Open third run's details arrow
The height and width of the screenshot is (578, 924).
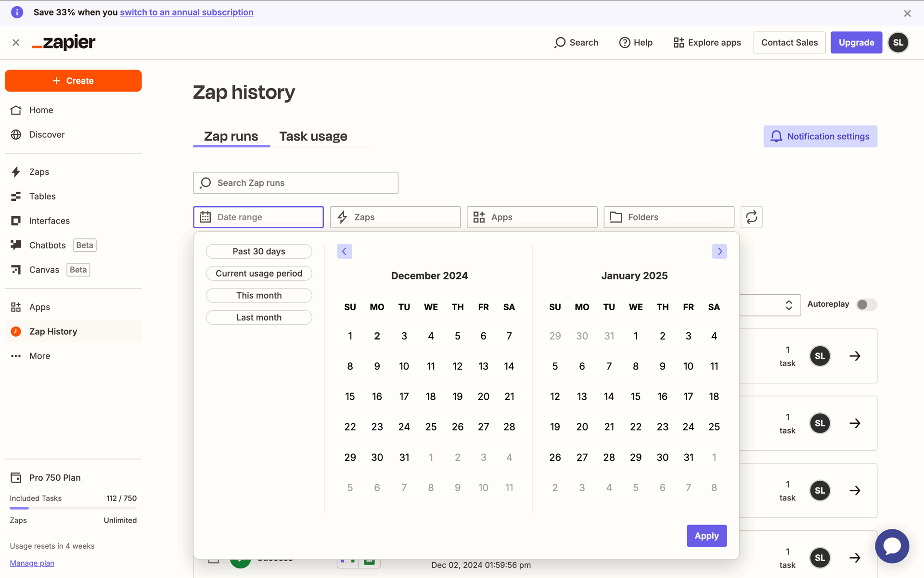click(x=855, y=490)
